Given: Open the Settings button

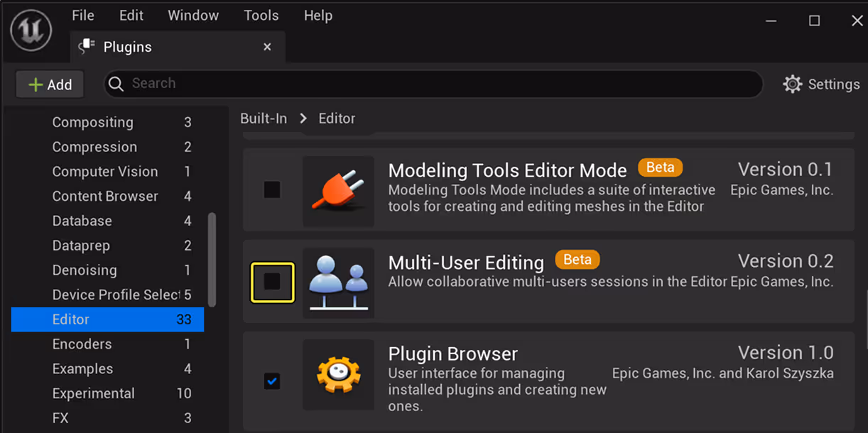Looking at the screenshot, I should click(x=822, y=84).
